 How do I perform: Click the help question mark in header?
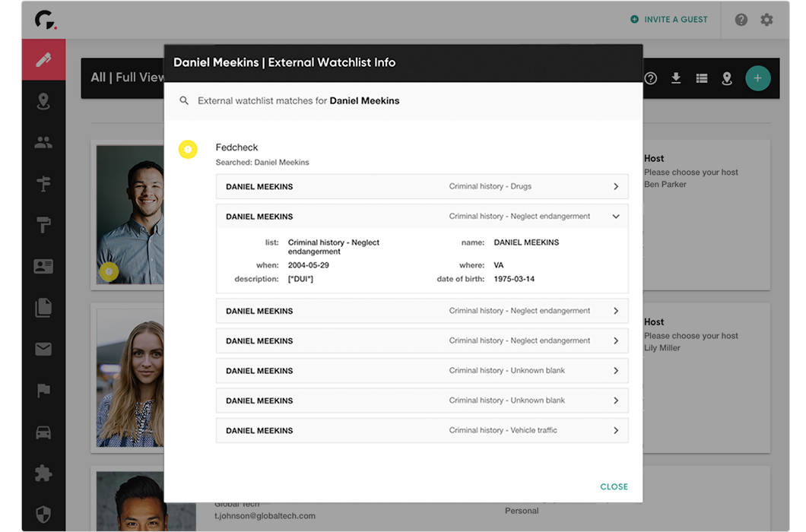[x=741, y=20]
